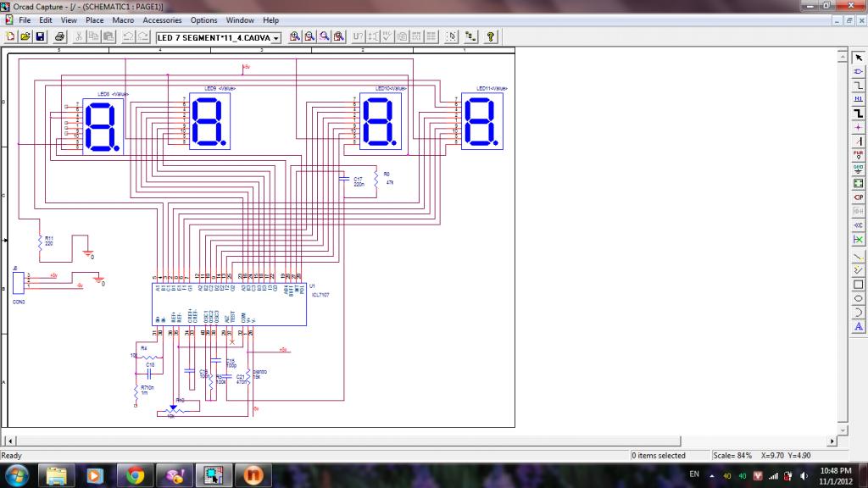
Task: Click the horizontal scrollbar left arrow
Action: click(10, 441)
